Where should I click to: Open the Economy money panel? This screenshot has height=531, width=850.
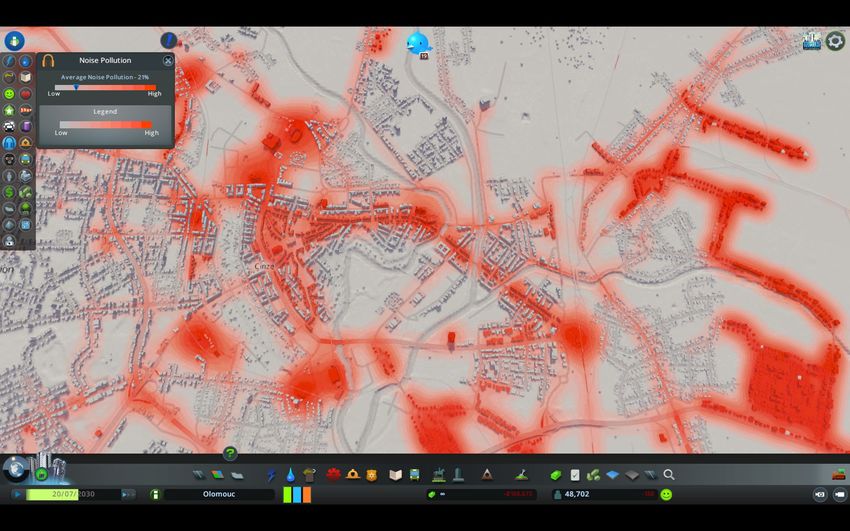tap(556, 475)
